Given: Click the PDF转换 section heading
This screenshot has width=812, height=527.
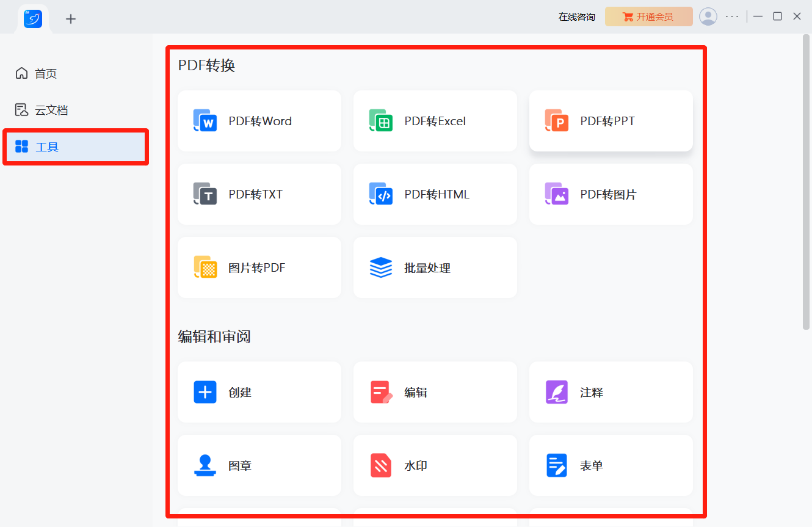Looking at the screenshot, I should click(x=206, y=65).
